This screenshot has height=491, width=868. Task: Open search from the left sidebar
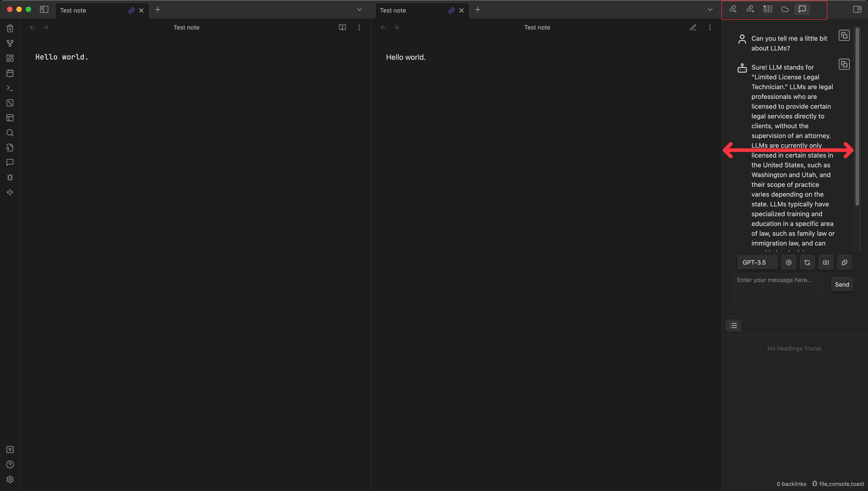click(x=10, y=133)
